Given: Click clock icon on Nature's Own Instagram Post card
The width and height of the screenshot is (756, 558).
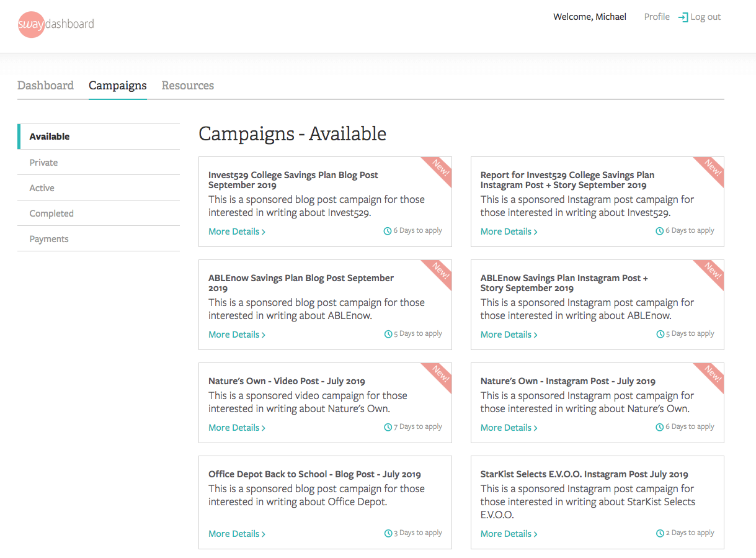Looking at the screenshot, I should tap(660, 427).
